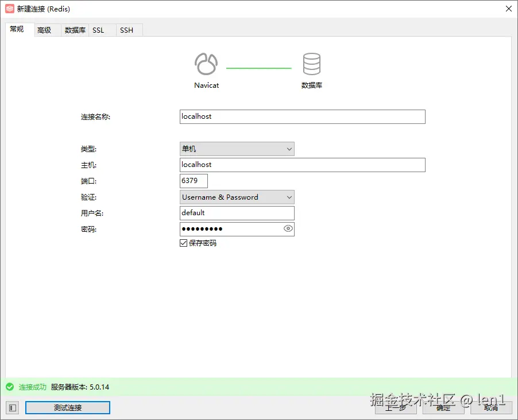
Task: Click the 服务器版本: 5.0.14 status text
Action: click(80, 387)
